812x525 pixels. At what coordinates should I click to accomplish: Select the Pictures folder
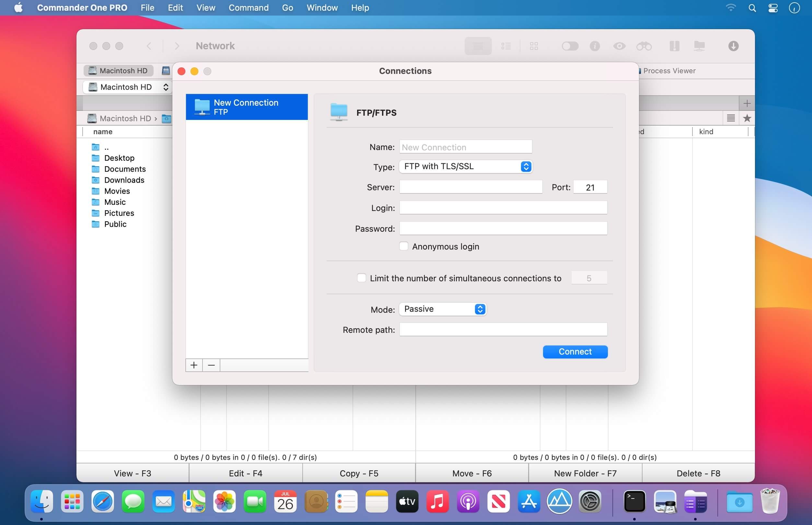click(x=119, y=213)
